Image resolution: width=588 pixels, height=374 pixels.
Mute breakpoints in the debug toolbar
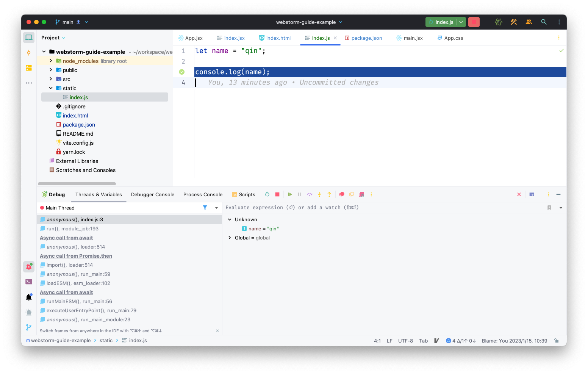click(x=352, y=194)
